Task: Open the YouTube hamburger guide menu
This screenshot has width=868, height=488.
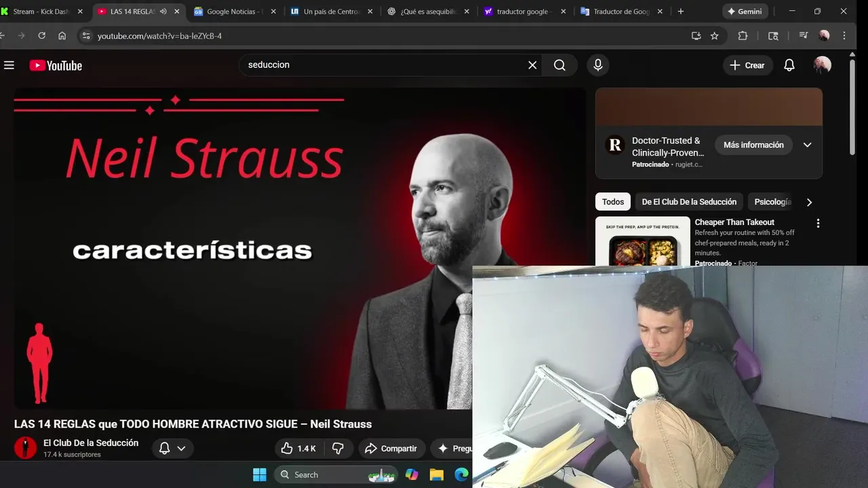Action: pyautogui.click(x=9, y=65)
